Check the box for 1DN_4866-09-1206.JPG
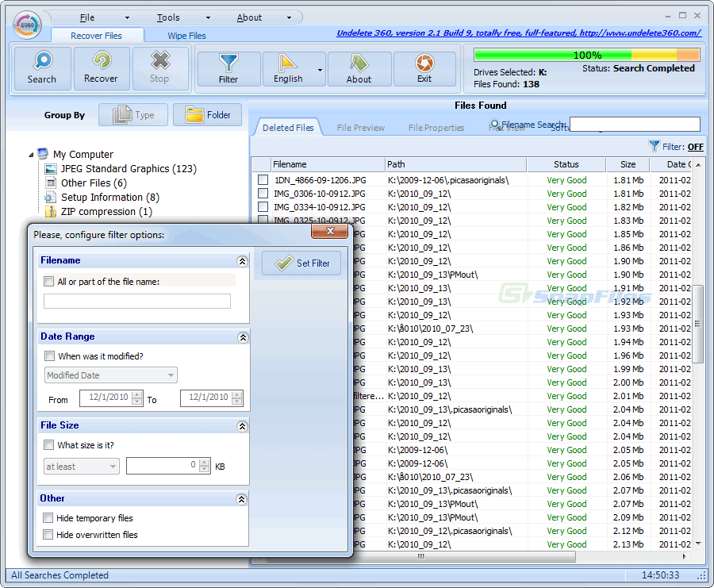Screen dimensions: 714x588 (x=263, y=180)
